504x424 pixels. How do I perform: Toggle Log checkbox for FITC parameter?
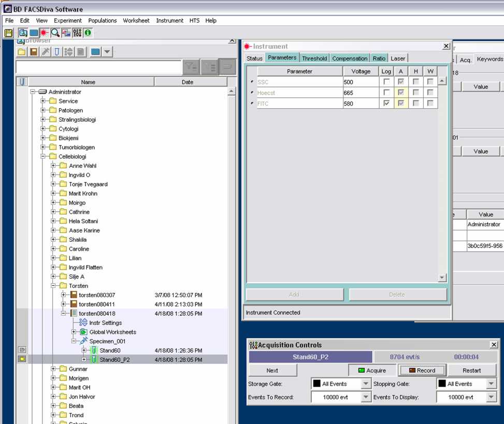point(386,104)
